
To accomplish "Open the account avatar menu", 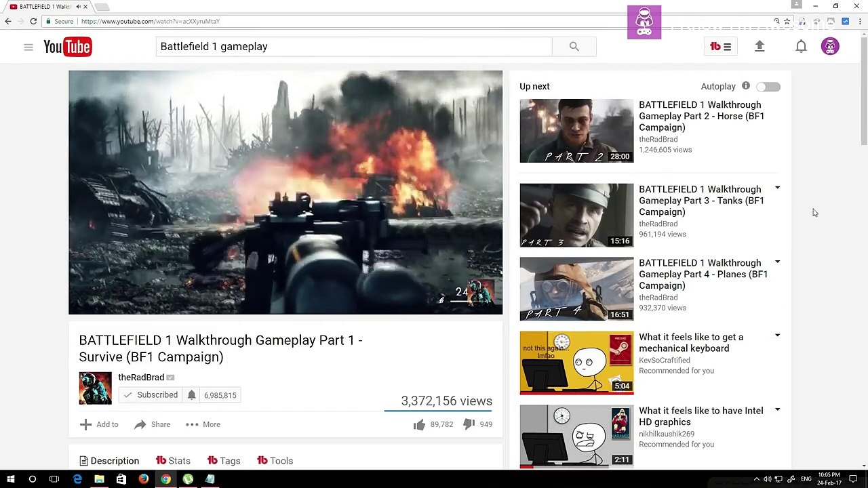I will [830, 46].
